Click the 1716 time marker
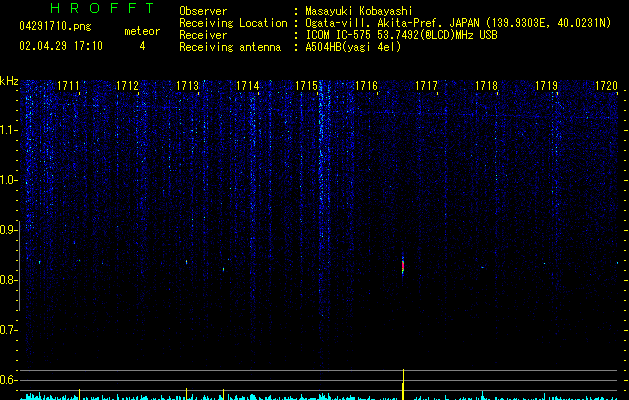This screenshot has height=400, width=629. (367, 86)
